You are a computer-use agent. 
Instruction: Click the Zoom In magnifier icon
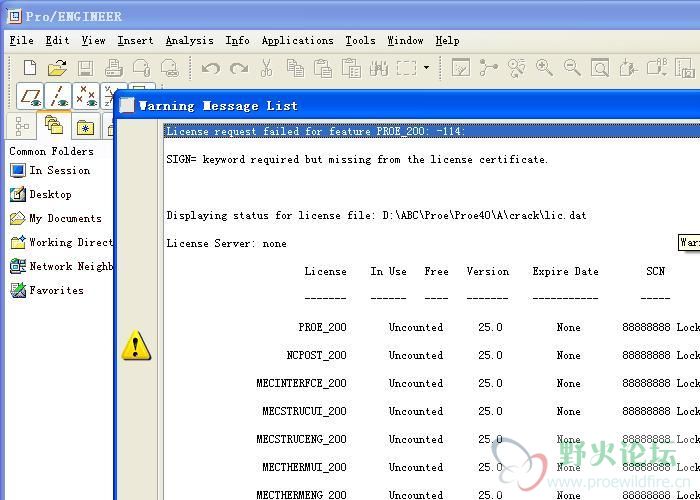(544, 68)
